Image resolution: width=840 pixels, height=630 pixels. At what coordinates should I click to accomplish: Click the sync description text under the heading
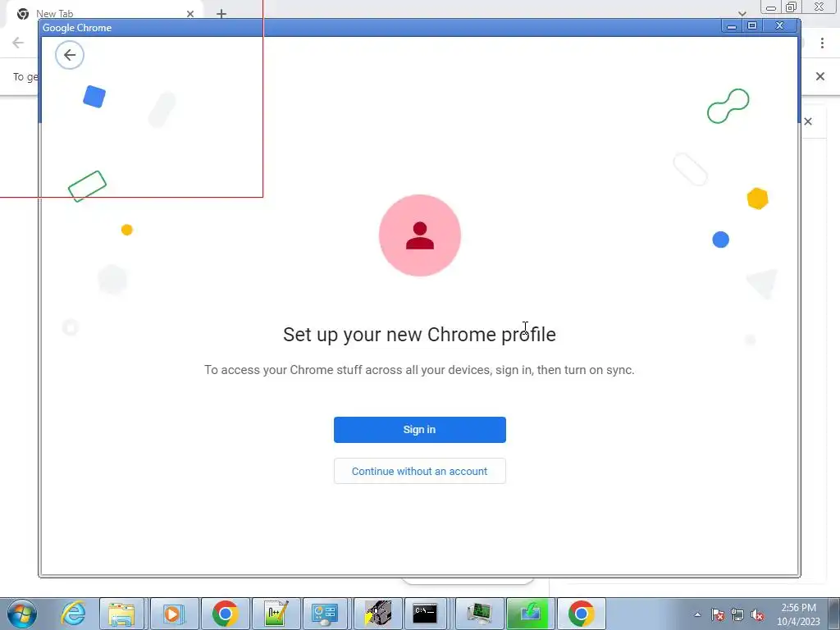tap(419, 370)
